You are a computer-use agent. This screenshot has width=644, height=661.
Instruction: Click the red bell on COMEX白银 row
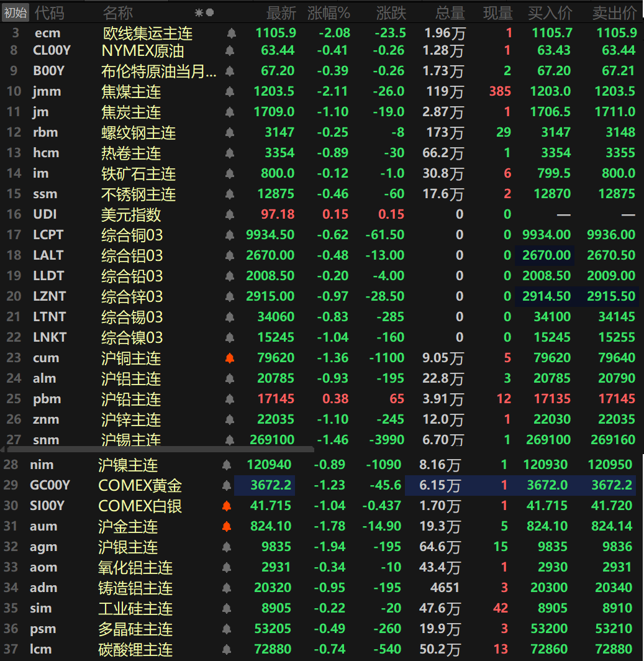(227, 506)
